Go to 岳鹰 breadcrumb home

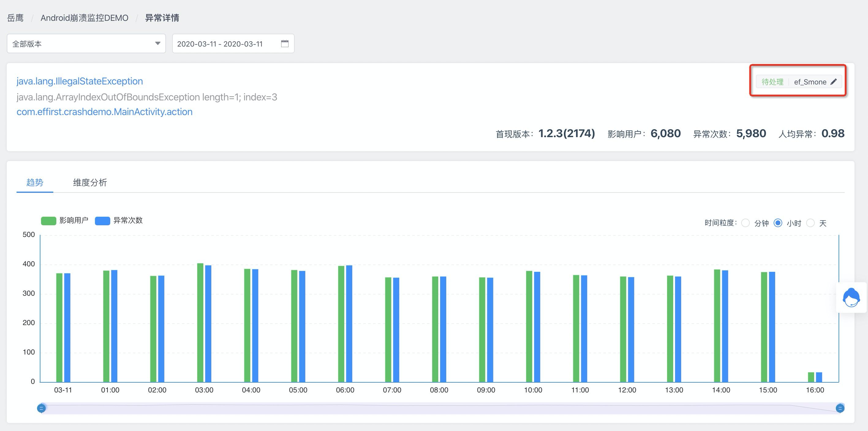(16, 18)
